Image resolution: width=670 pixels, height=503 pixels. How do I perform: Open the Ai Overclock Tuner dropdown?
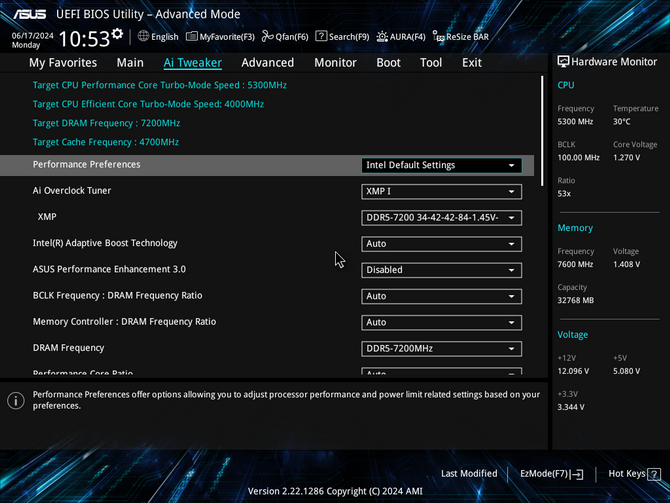pos(441,191)
